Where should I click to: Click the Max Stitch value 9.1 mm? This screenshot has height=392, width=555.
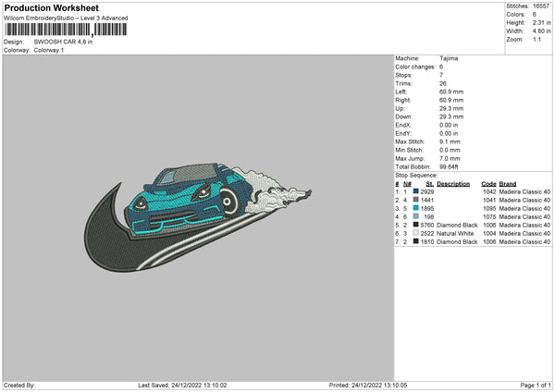click(450, 141)
